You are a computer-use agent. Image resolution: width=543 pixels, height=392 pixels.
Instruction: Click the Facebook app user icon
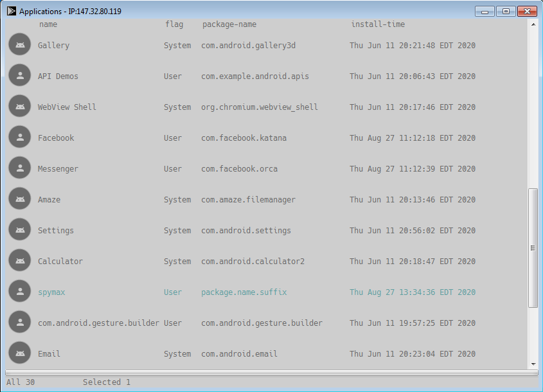tap(20, 137)
